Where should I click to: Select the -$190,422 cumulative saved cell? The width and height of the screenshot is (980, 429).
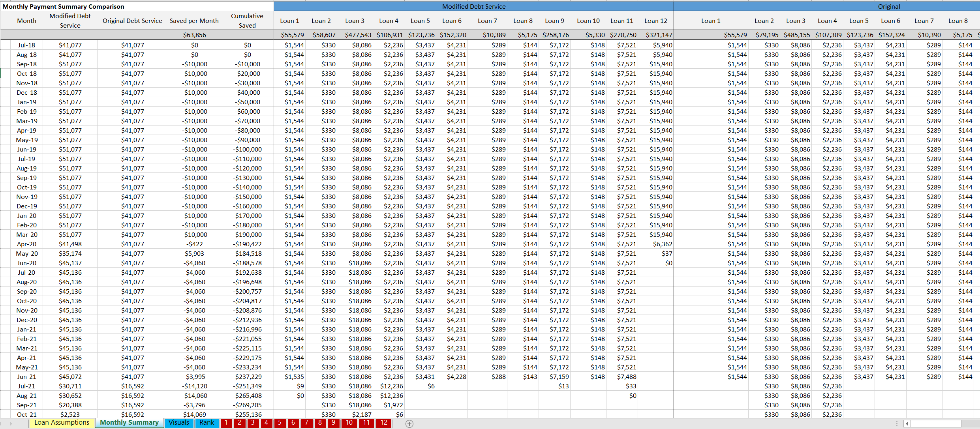coord(247,244)
